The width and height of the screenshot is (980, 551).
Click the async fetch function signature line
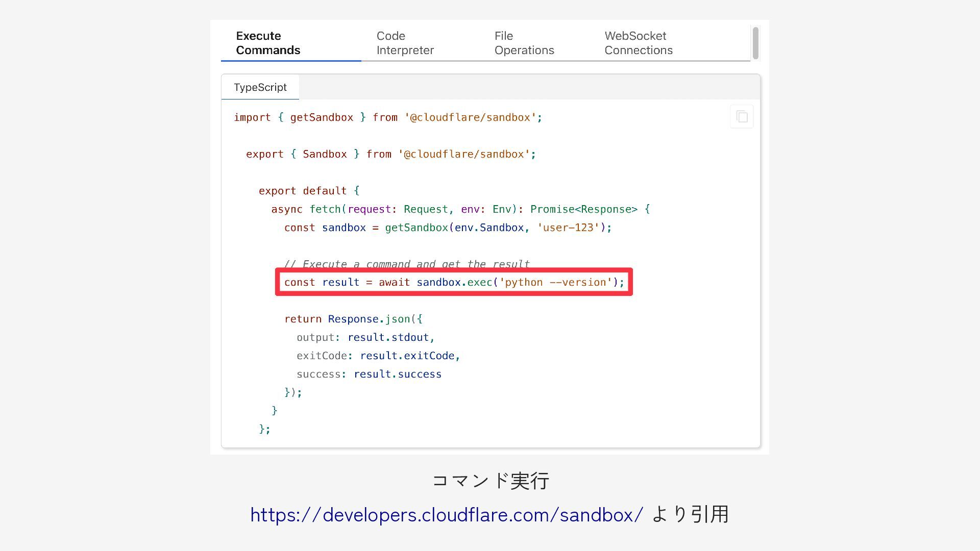tap(460, 209)
